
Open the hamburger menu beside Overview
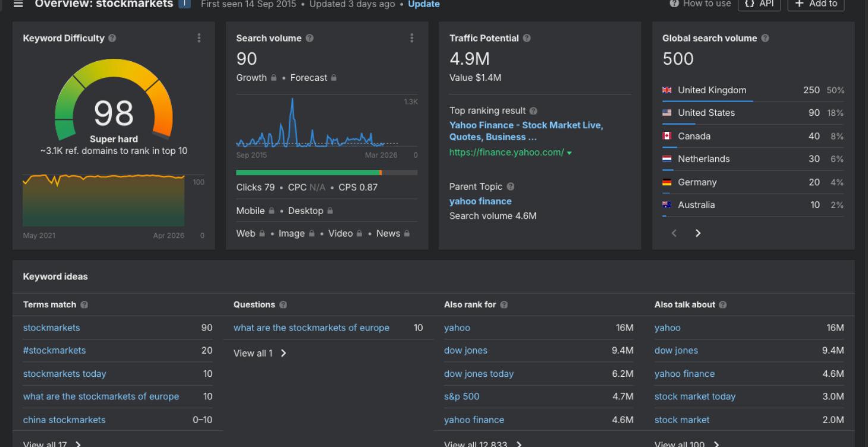click(x=18, y=4)
